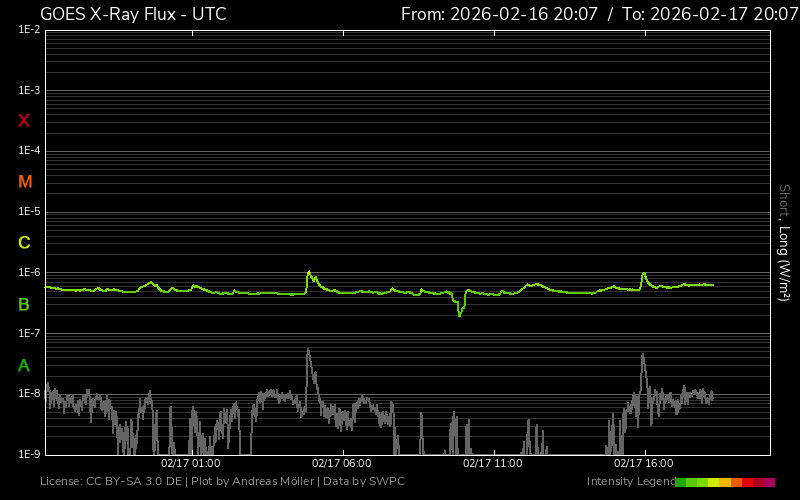Click the green B flare class label
This screenshot has width=800, height=500.
coord(24,304)
